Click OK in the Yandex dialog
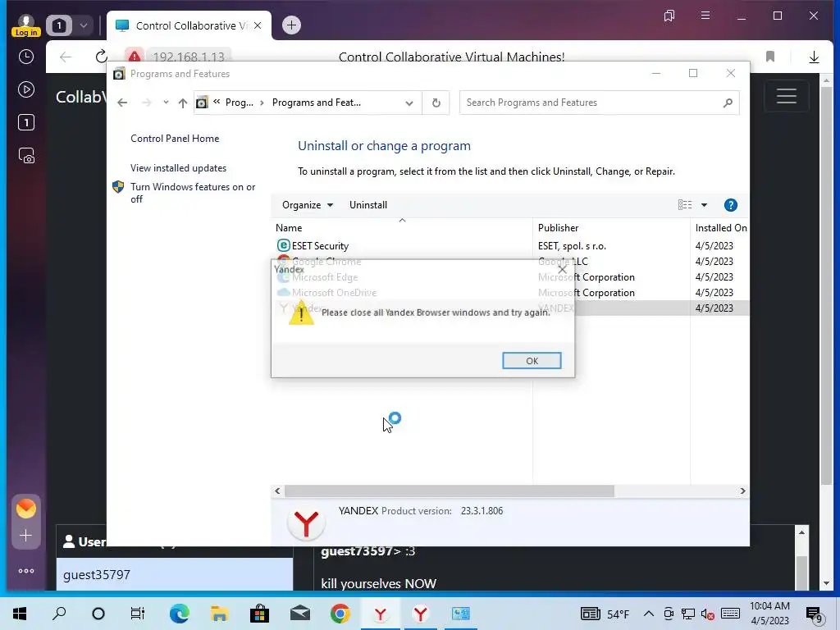 (532, 361)
